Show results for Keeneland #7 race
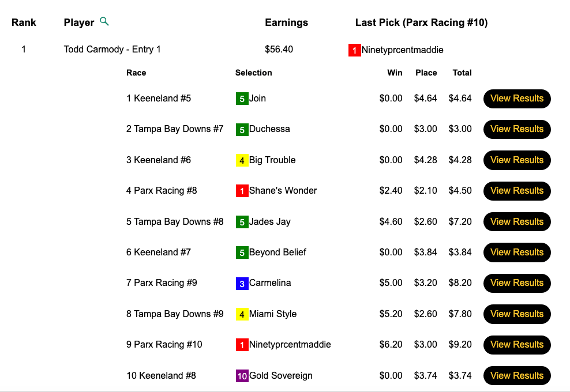The width and height of the screenshot is (570, 392). 516,252
